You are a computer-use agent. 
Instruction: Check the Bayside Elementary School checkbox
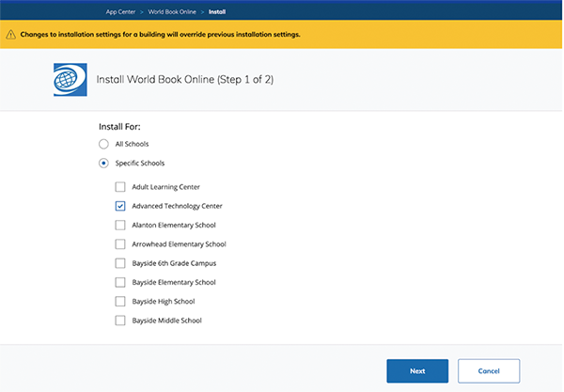click(120, 282)
